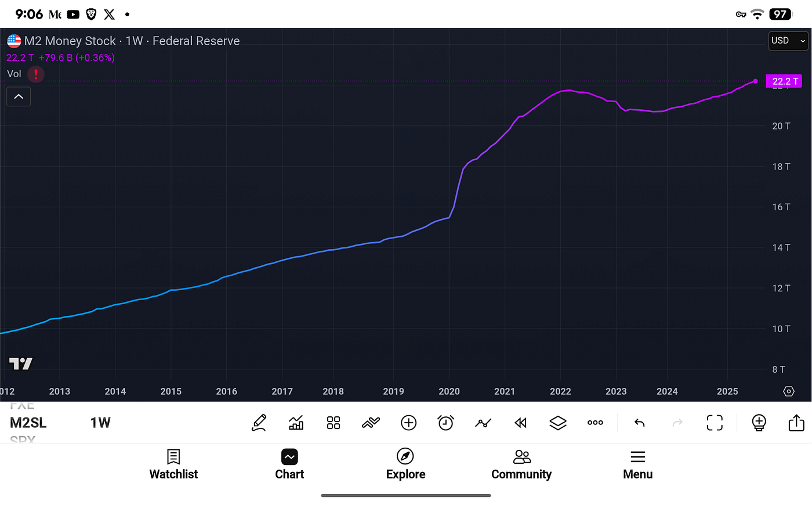Change the 1W timeframe interval
This screenshot has width=812, height=508.
[100, 423]
